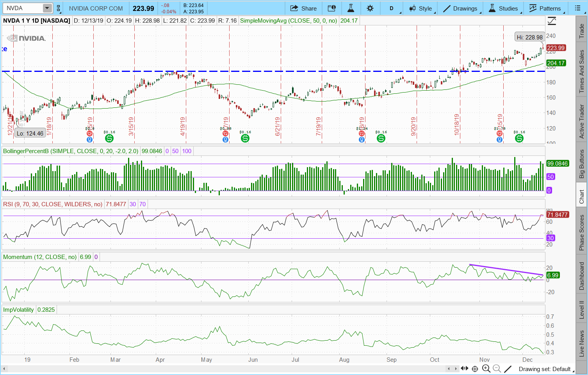Open the D timeframe dropdown
Screen dimensions: 588x375
coord(392,8)
